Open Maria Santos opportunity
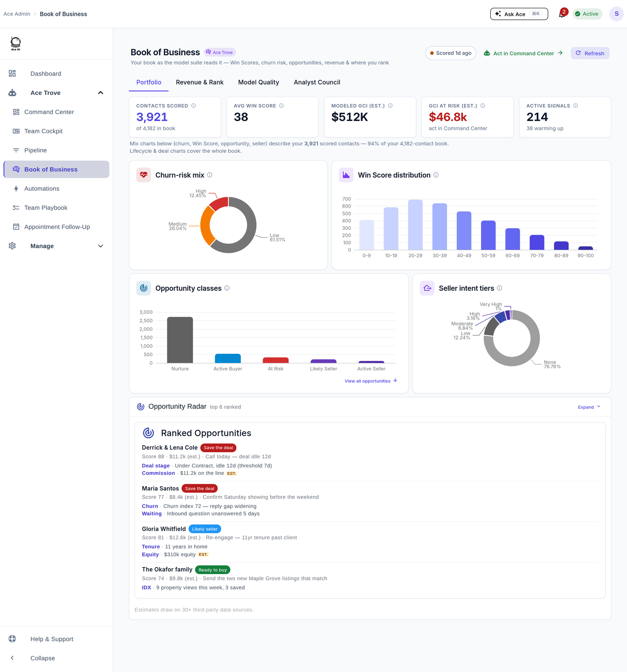The width and height of the screenshot is (627, 672). pyautogui.click(x=160, y=488)
